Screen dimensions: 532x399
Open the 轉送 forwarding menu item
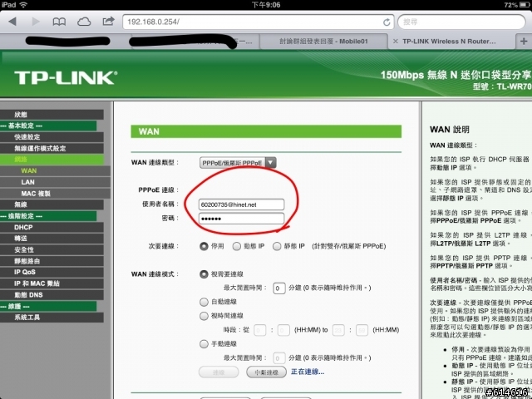point(52,239)
